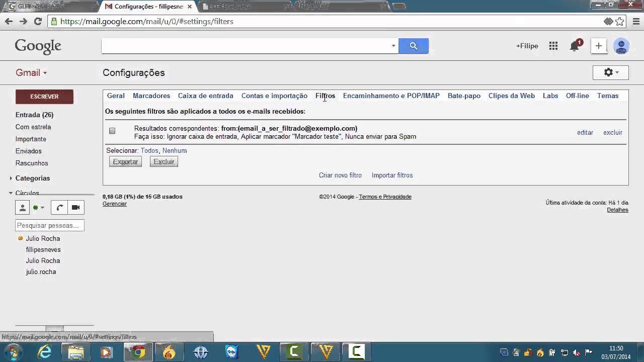The height and width of the screenshot is (362, 644).
Task: Click the browser forward arrow
Action: [x=23, y=21]
